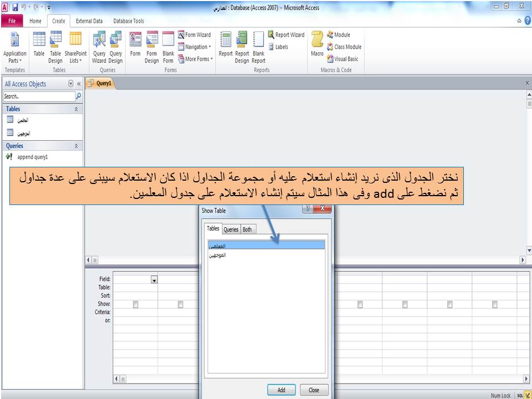Open SharePoint Lists menu
Image resolution: width=532 pixels, height=399 pixels.
click(x=76, y=48)
